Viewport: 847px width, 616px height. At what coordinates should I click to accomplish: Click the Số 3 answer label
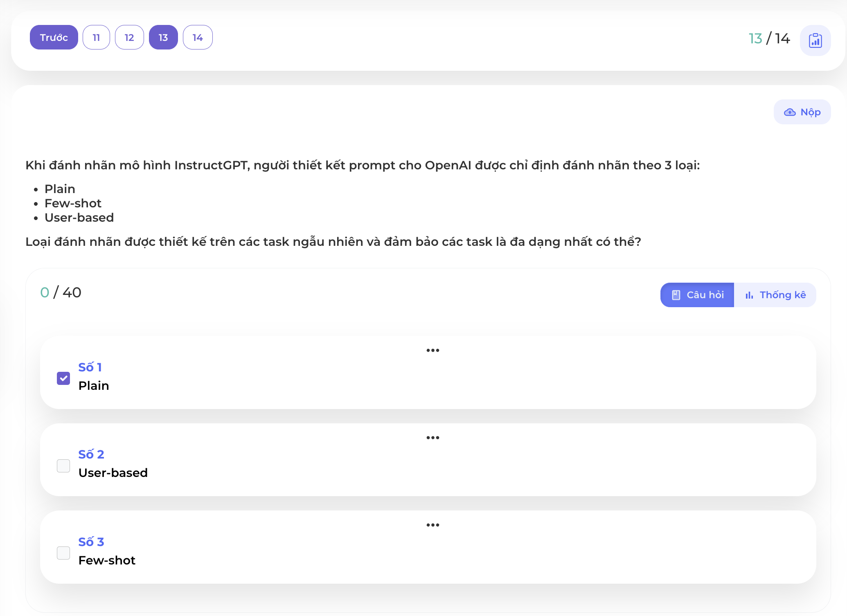[91, 542]
